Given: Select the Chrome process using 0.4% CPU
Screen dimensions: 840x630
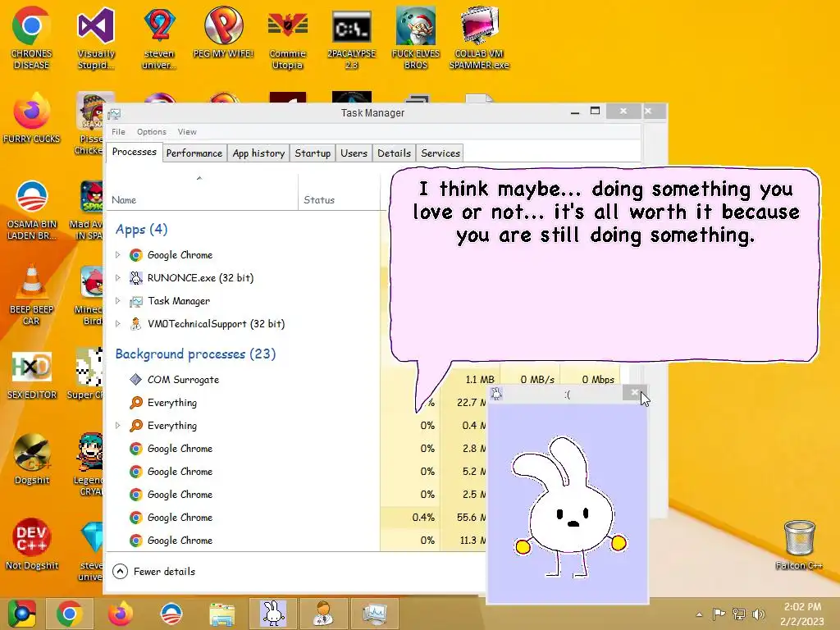Looking at the screenshot, I should [x=296, y=518].
